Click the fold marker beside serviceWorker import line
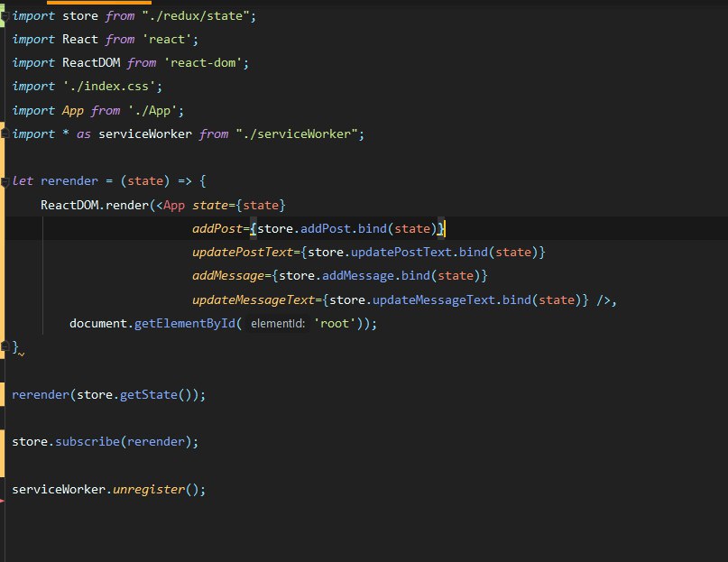This screenshot has height=562, width=728. tap(5, 134)
